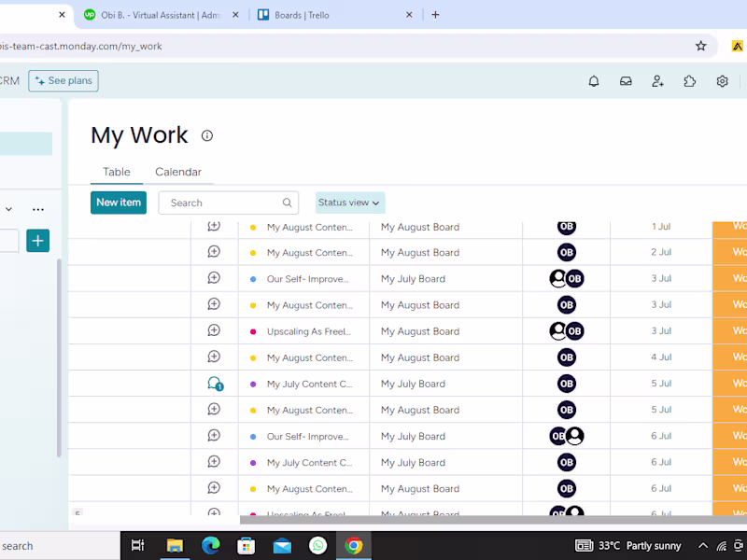Open the inbox icon in the top toolbar

[626, 81]
